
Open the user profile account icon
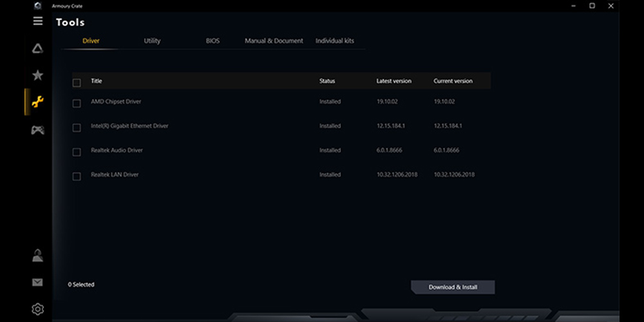click(x=38, y=256)
